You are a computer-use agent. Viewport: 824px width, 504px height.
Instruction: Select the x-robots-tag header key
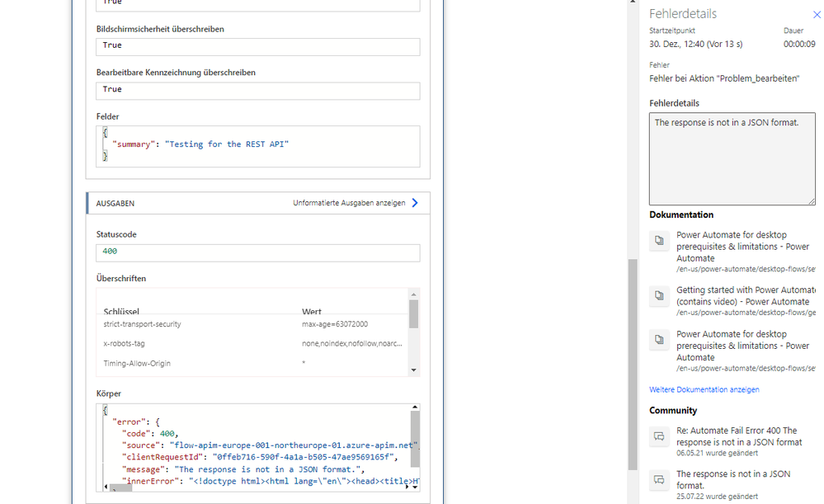coord(124,344)
